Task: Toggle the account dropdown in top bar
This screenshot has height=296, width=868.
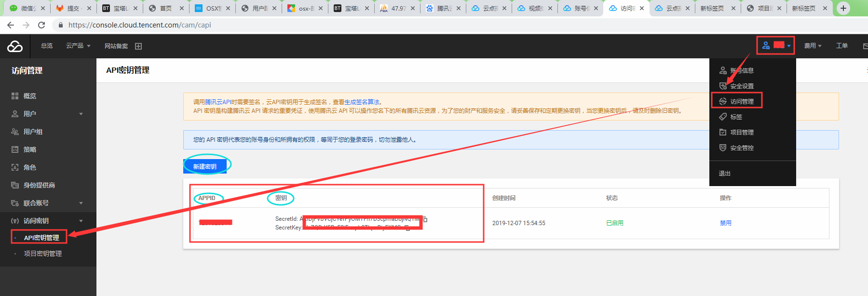Action: [776, 45]
